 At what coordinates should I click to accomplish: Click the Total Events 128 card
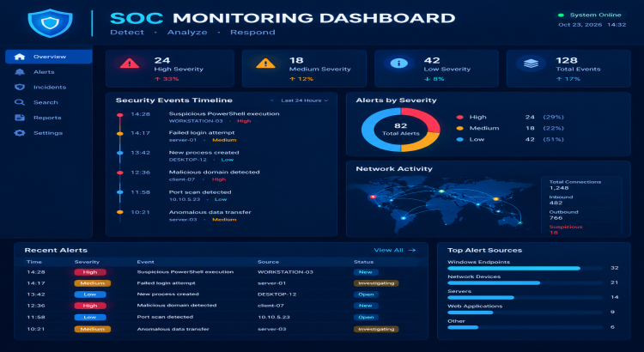point(568,69)
